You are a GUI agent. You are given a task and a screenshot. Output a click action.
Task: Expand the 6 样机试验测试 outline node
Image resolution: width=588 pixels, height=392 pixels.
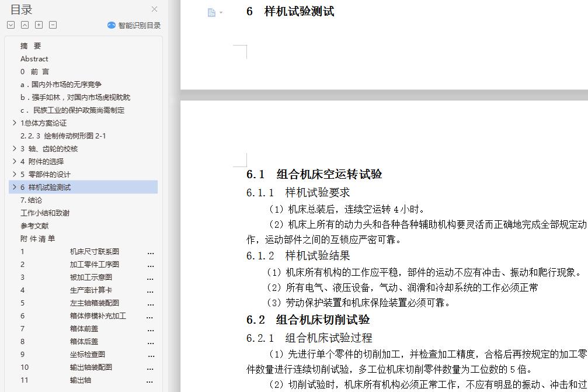point(14,187)
